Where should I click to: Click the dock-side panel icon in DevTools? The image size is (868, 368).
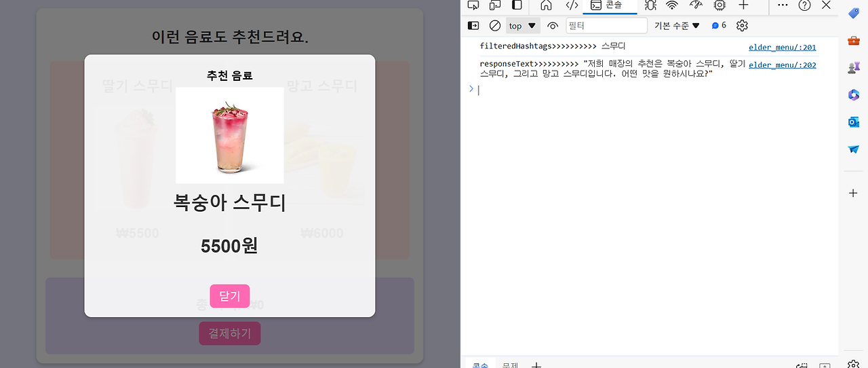[x=517, y=5]
